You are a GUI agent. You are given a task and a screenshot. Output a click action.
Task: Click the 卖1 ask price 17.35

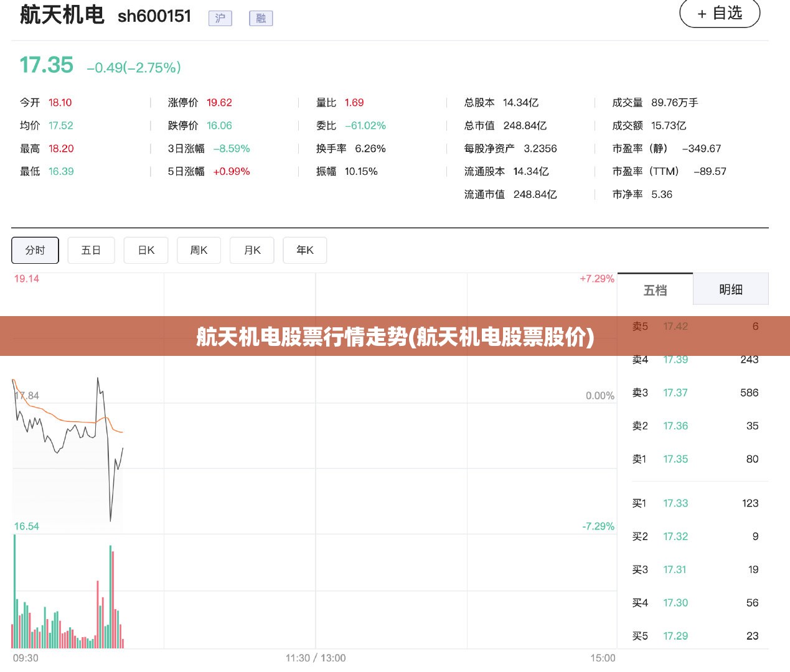[x=675, y=459]
